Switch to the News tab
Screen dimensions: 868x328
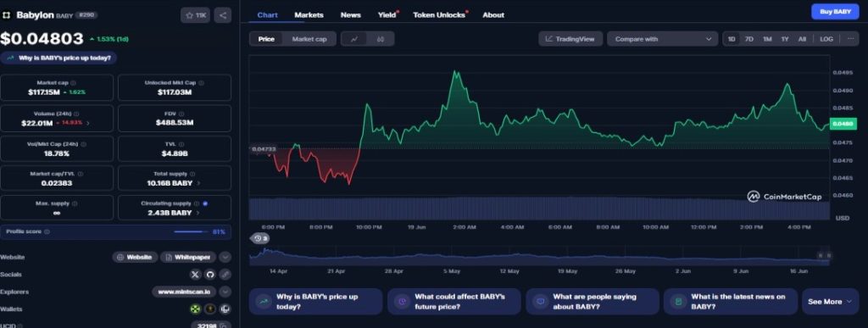[x=350, y=15]
